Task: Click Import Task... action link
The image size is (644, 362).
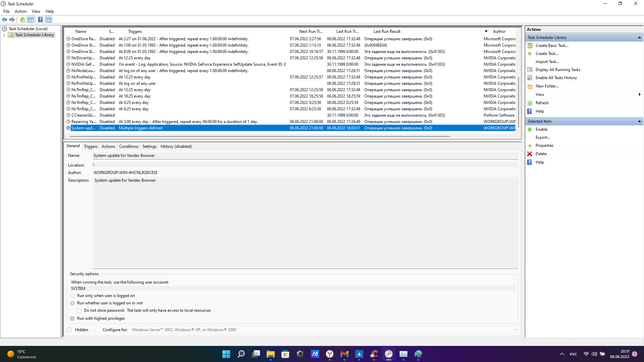Action: click(547, 62)
